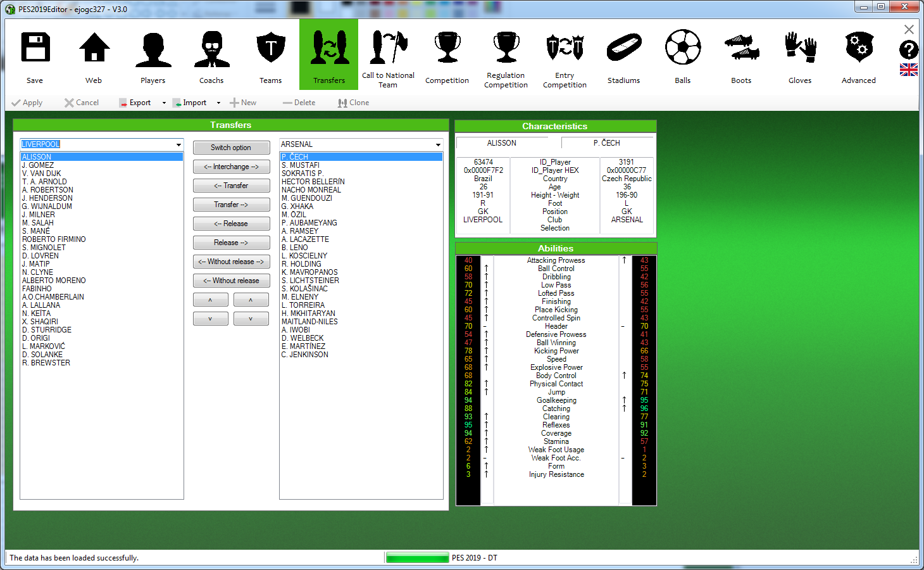Select R. BREWSTER in Liverpool list
The height and width of the screenshot is (570, 924).
101,363
